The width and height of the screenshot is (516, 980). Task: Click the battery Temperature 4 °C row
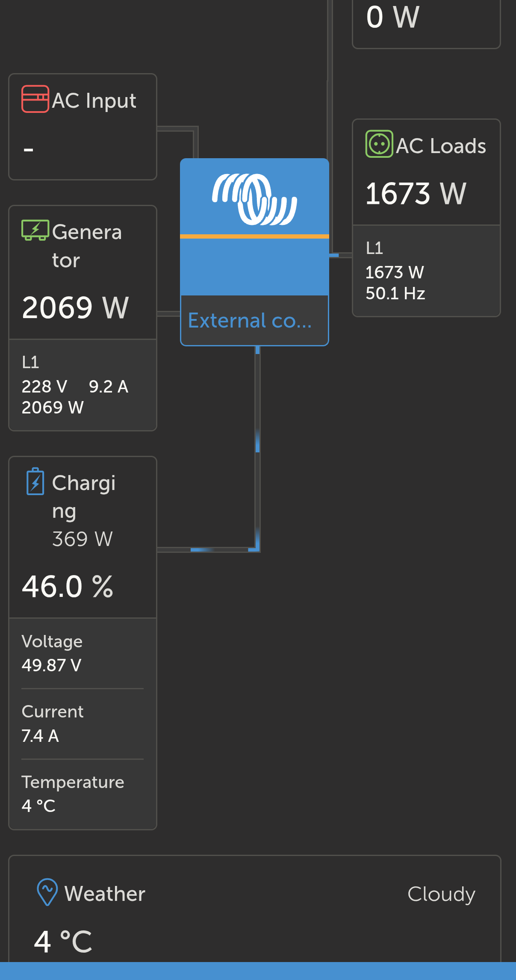coord(83,794)
